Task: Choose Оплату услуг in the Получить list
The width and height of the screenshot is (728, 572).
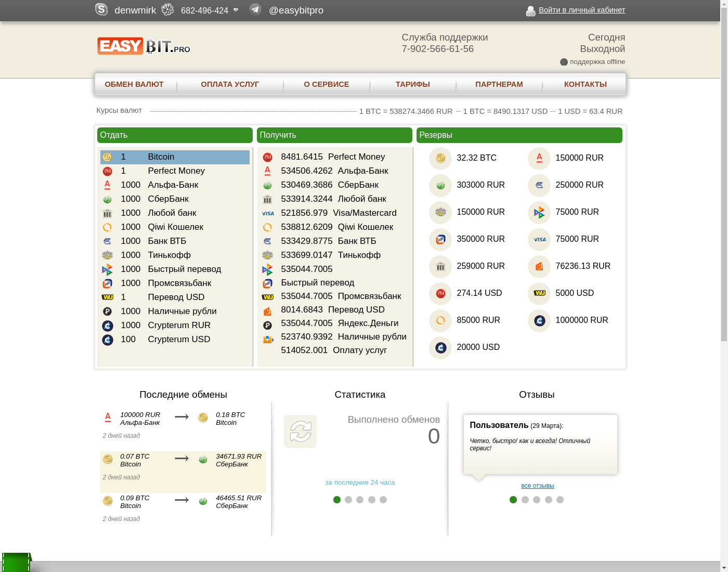Action: [x=334, y=350]
